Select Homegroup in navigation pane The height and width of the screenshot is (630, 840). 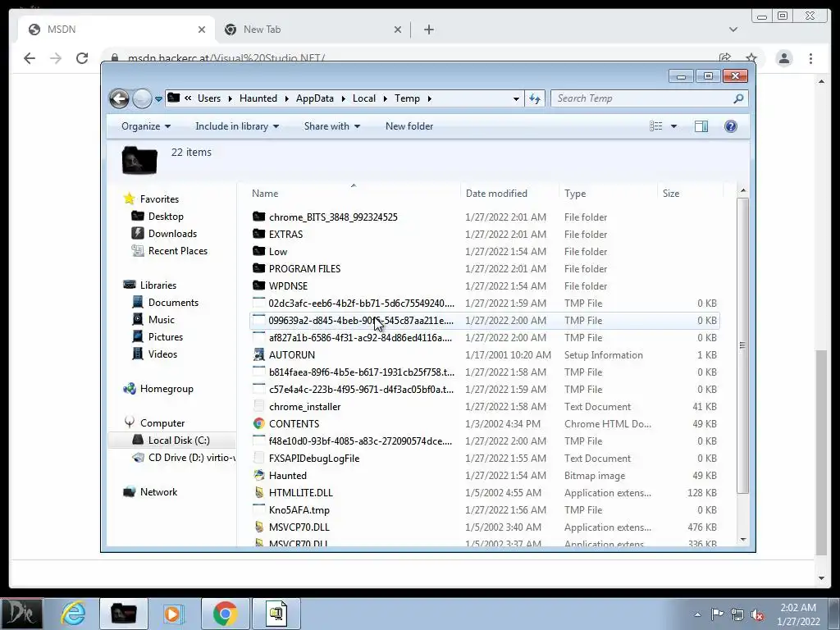tap(166, 389)
